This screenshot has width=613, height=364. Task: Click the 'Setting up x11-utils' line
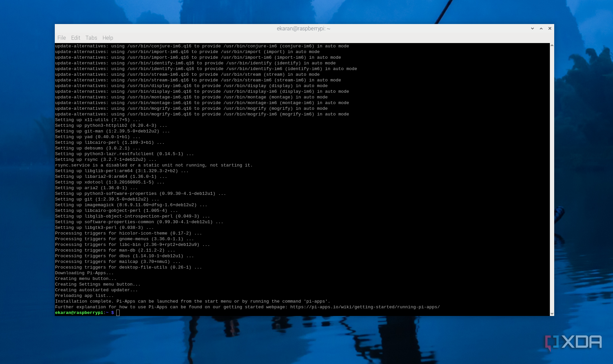(x=98, y=120)
